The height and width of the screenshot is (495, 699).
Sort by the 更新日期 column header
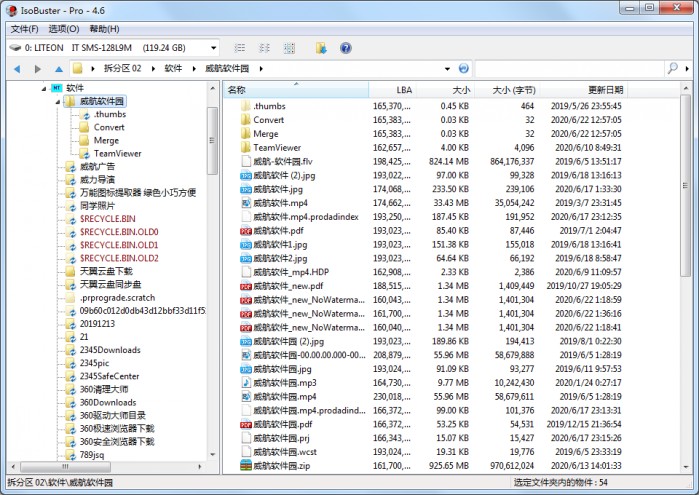click(583, 90)
